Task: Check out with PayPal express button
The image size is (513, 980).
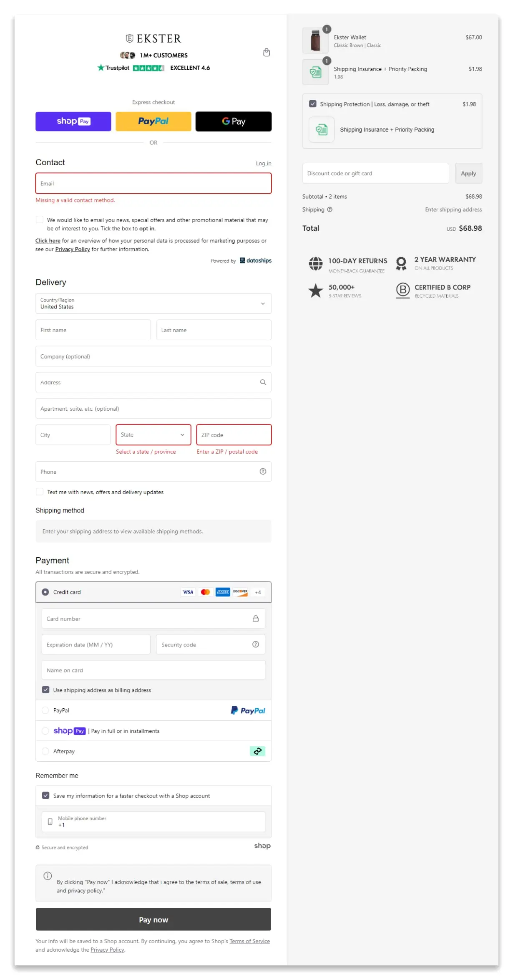Action: 153,121
